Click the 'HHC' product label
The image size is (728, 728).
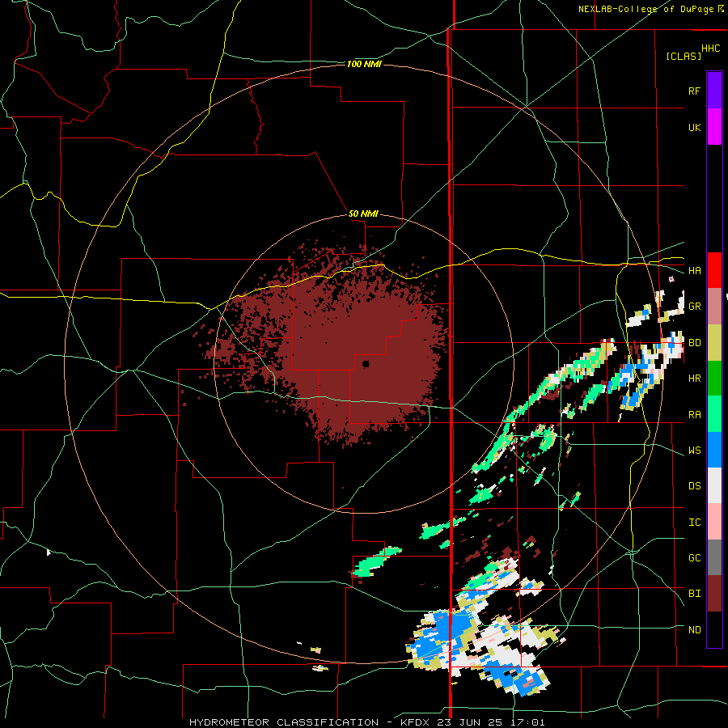pyautogui.click(x=711, y=49)
